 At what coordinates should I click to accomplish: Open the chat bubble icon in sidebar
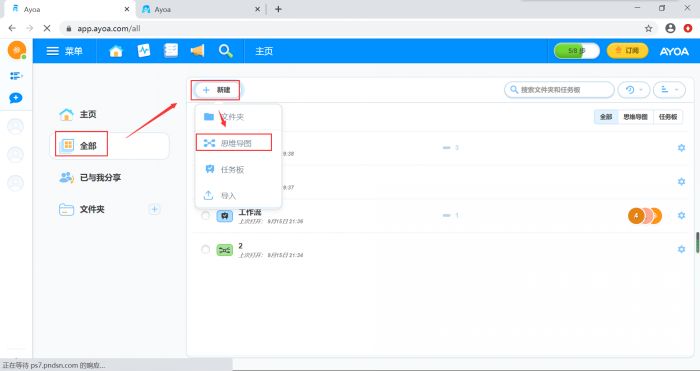pyautogui.click(x=16, y=98)
